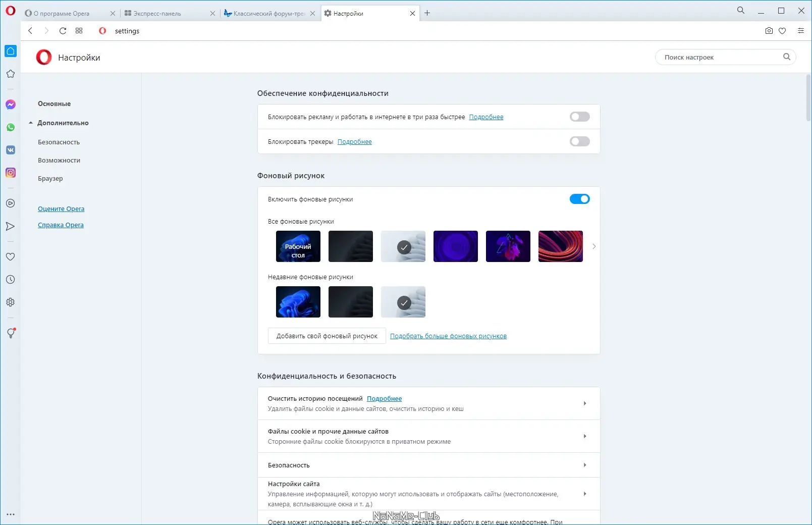812x525 pixels.
Task: Open History clock icon in sidebar
Action: [x=11, y=279]
